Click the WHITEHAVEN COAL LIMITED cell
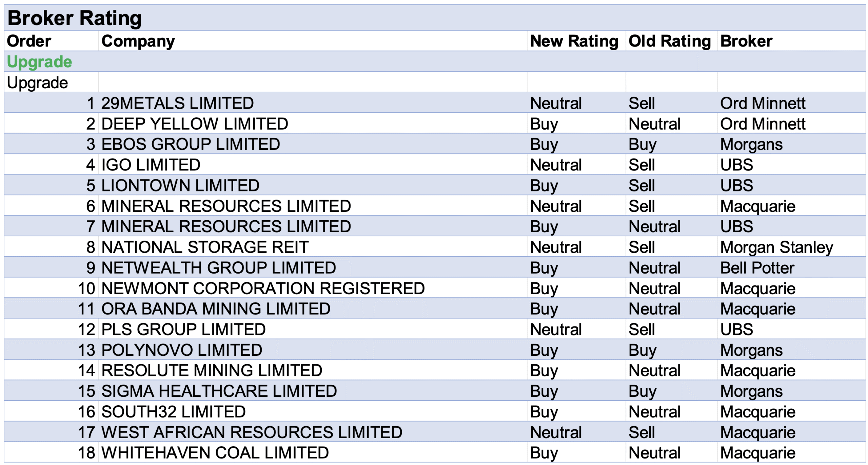 [215, 453]
